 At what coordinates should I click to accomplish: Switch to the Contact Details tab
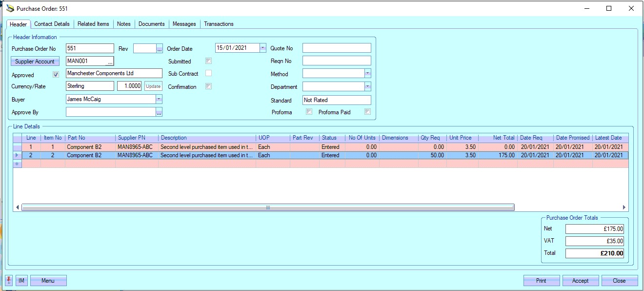click(x=52, y=24)
